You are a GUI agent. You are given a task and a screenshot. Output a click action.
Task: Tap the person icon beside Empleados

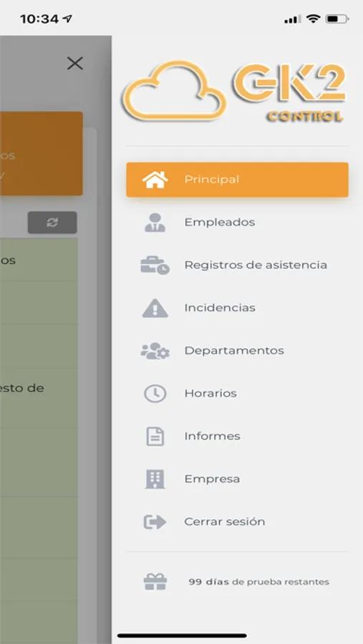[155, 223]
